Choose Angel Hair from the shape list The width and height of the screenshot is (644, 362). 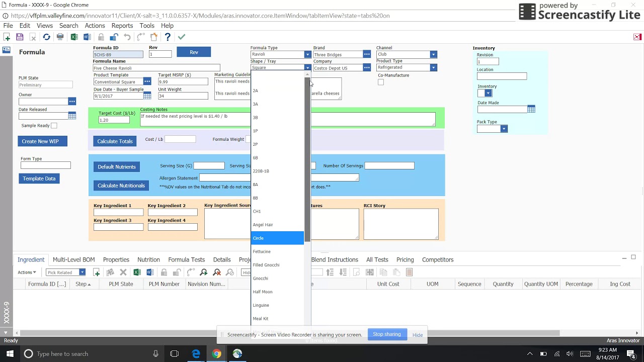click(278, 225)
